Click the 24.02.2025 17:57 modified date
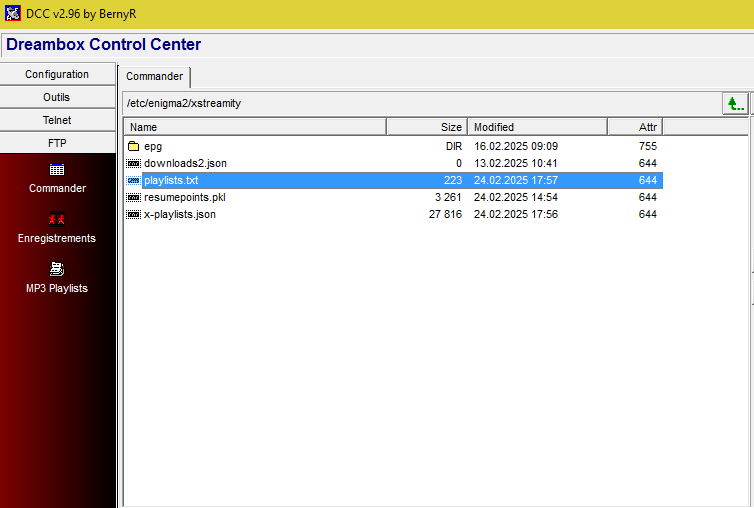This screenshot has width=754, height=508. click(516, 180)
